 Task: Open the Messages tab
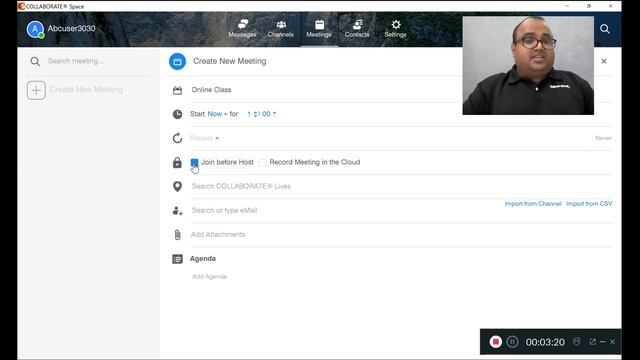click(x=242, y=29)
